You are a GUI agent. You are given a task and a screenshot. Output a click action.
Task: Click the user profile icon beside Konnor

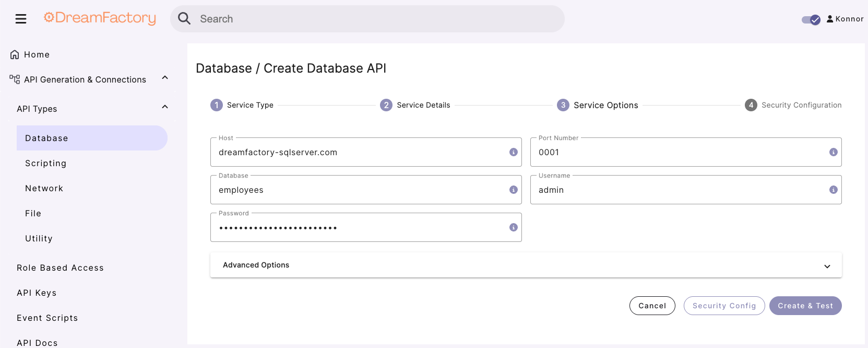point(830,19)
